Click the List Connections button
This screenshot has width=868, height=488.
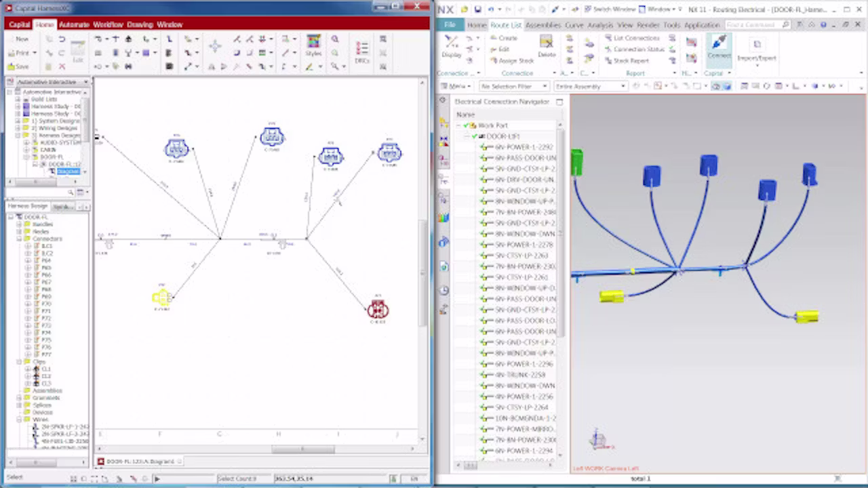(632, 38)
